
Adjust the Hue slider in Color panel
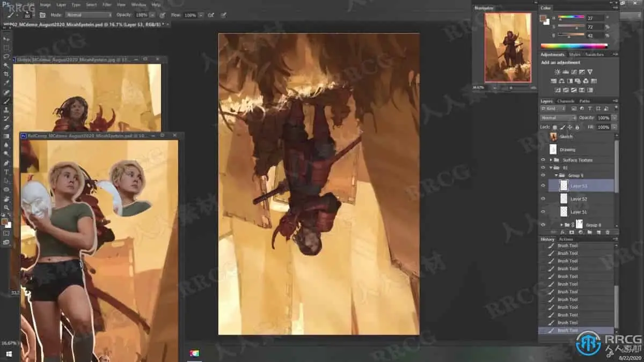(571, 18)
